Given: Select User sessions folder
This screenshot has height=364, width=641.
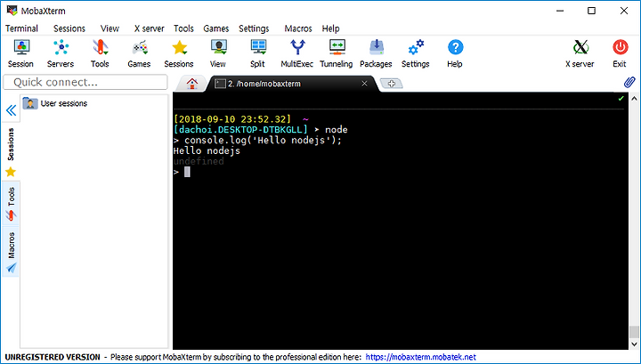Looking at the screenshot, I should coord(55,103).
